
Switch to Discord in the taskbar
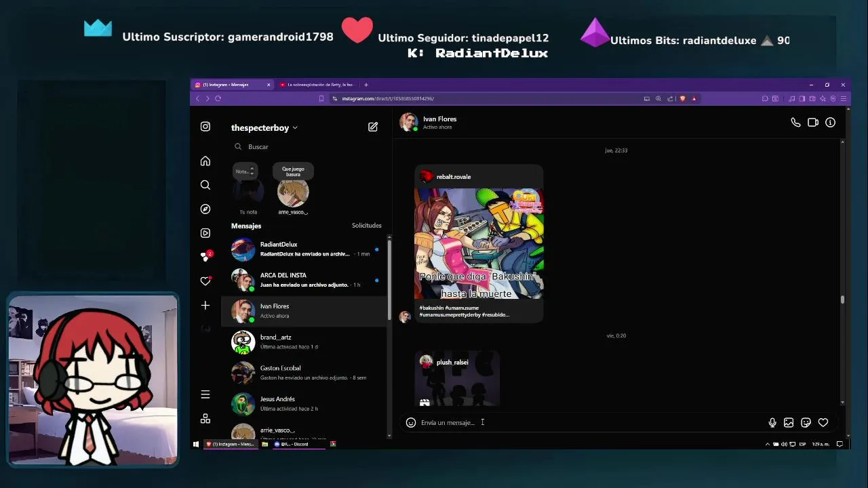point(299,444)
